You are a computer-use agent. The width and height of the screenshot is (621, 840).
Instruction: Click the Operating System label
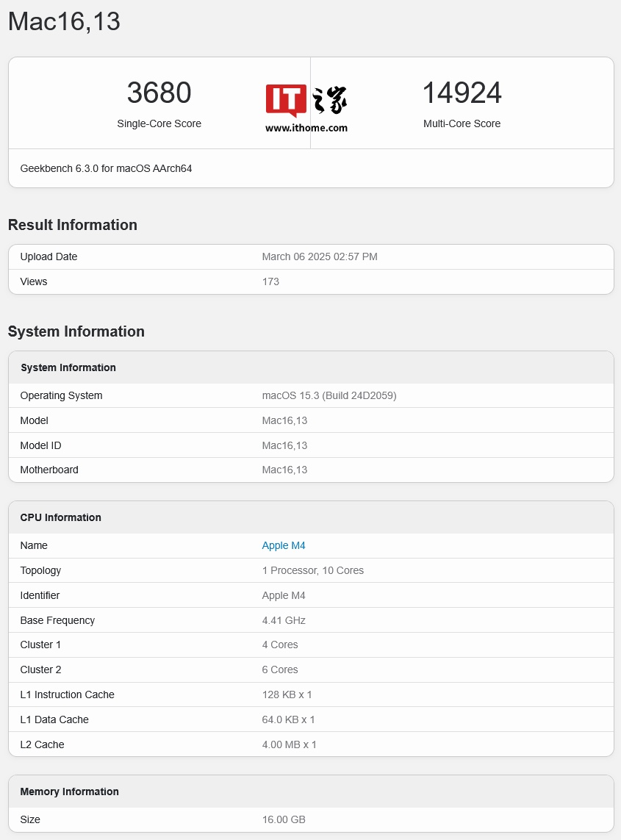click(x=61, y=396)
